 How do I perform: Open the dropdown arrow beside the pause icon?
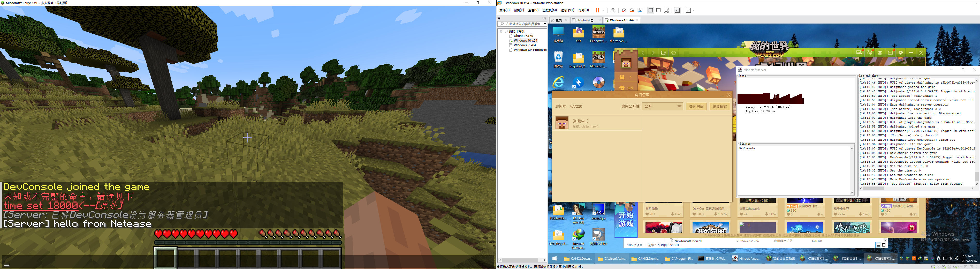[603, 10]
